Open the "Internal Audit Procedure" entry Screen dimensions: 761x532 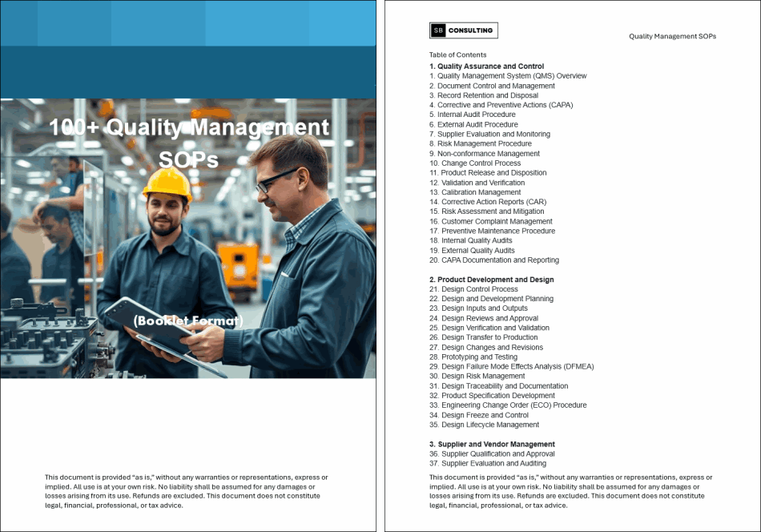476,115
